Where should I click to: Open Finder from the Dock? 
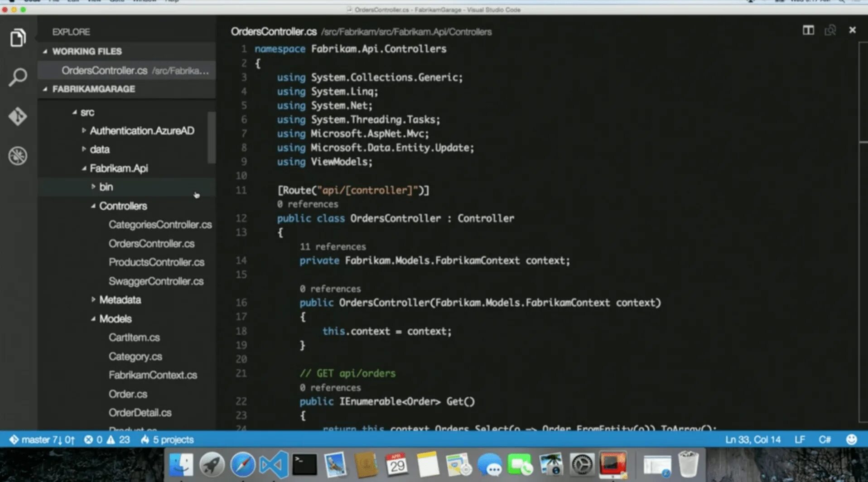pos(181,464)
